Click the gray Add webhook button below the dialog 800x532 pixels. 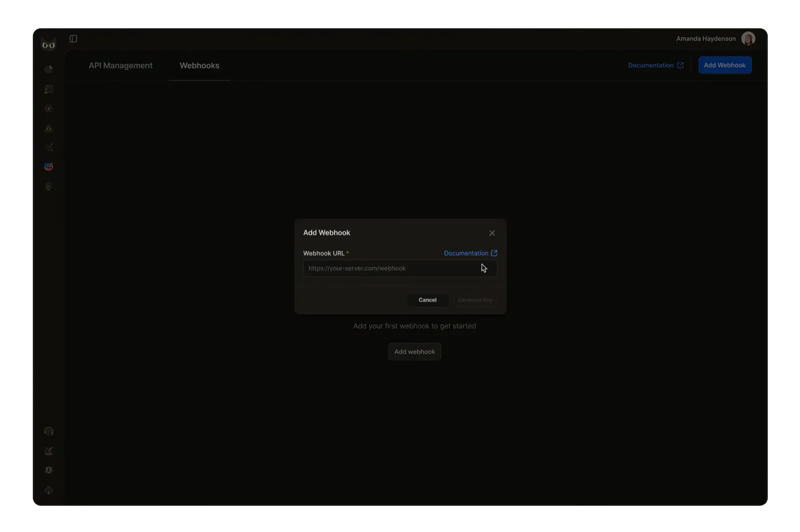pyautogui.click(x=414, y=352)
